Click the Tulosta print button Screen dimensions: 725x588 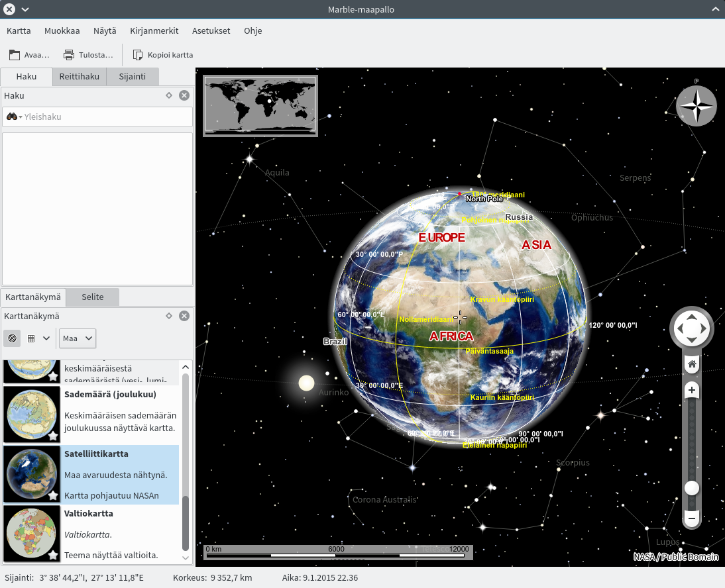[x=88, y=55]
